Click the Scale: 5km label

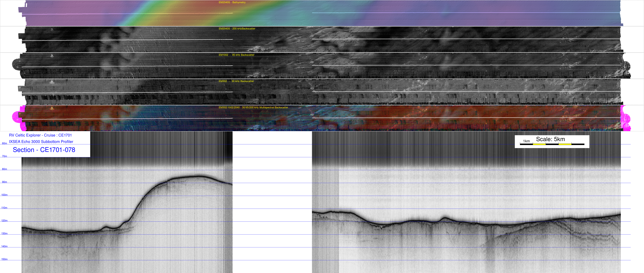click(x=550, y=139)
